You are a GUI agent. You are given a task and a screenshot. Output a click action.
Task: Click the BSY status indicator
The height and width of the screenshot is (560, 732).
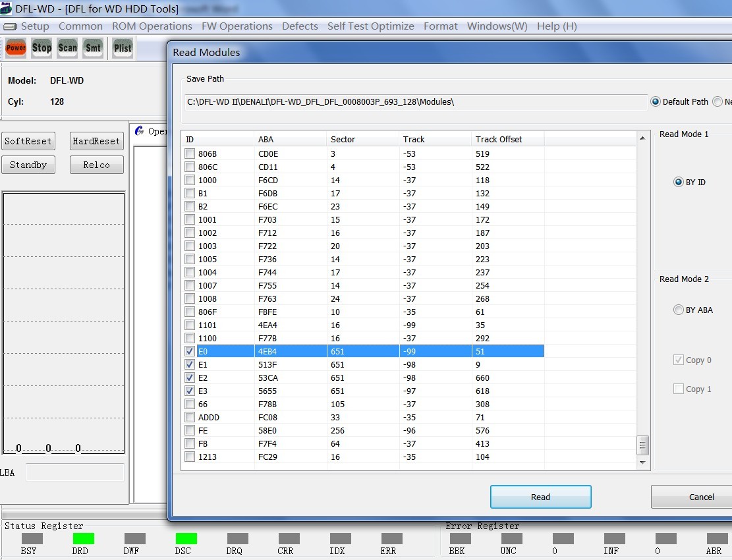(x=32, y=538)
